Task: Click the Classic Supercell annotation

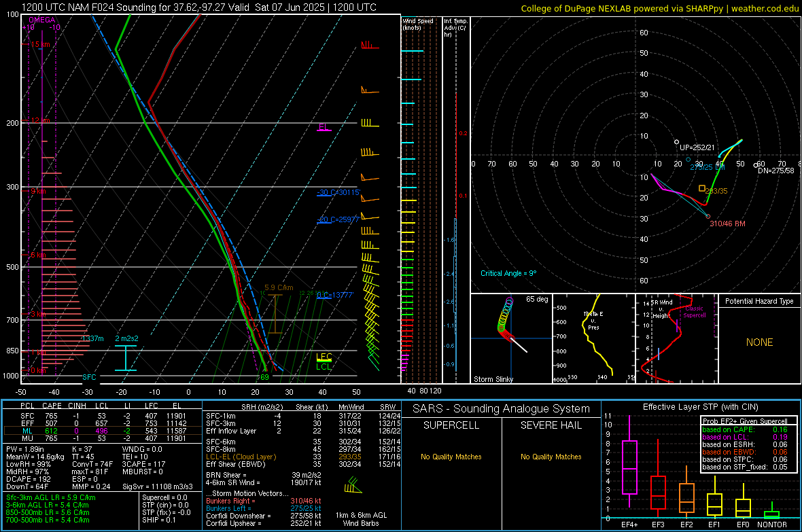Action: coord(695,312)
